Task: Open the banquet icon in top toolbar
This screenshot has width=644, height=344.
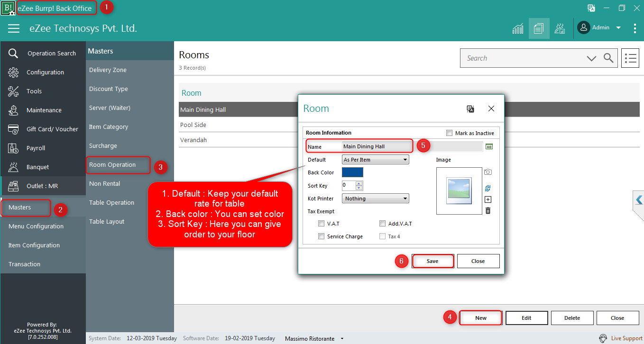Action: click(560, 28)
